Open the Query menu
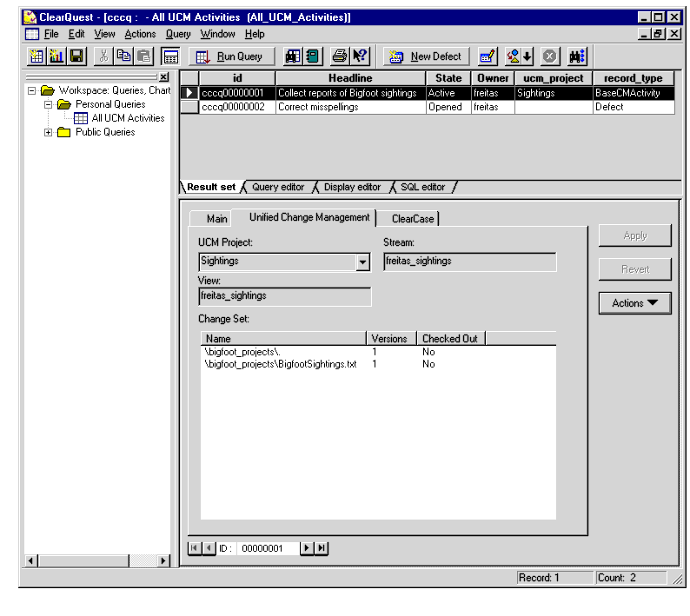The height and width of the screenshot is (616, 690). click(x=178, y=34)
